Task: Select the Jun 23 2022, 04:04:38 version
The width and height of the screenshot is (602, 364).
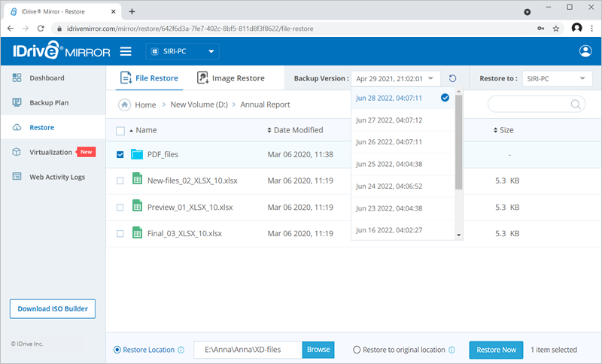Action: tap(403, 208)
